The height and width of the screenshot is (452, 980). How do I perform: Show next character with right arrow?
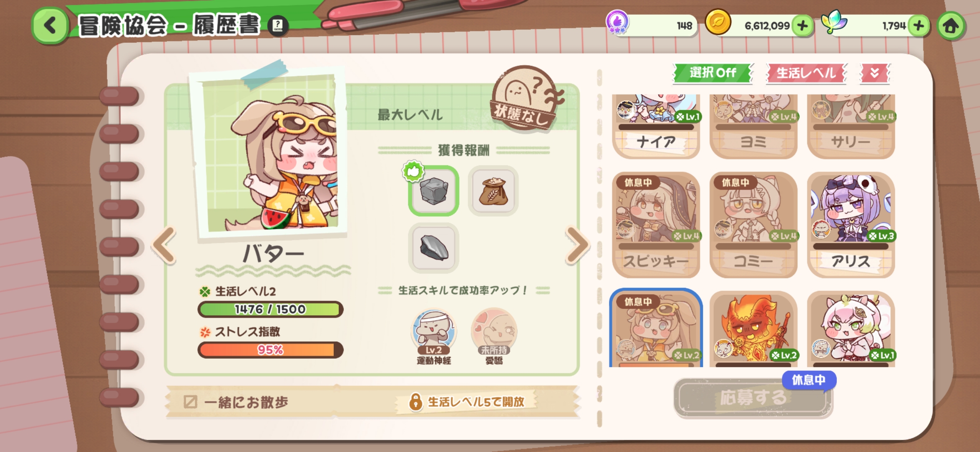pos(578,245)
